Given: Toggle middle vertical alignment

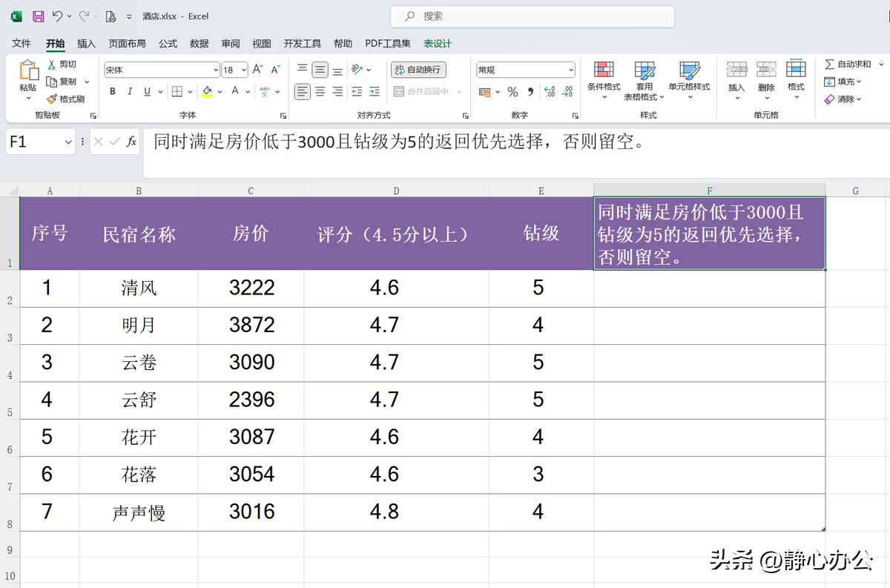Looking at the screenshot, I should click(x=320, y=70).
